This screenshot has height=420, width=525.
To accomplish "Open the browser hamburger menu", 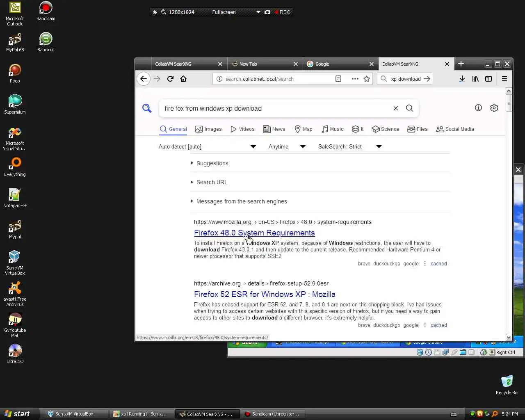I will (504, 79).
